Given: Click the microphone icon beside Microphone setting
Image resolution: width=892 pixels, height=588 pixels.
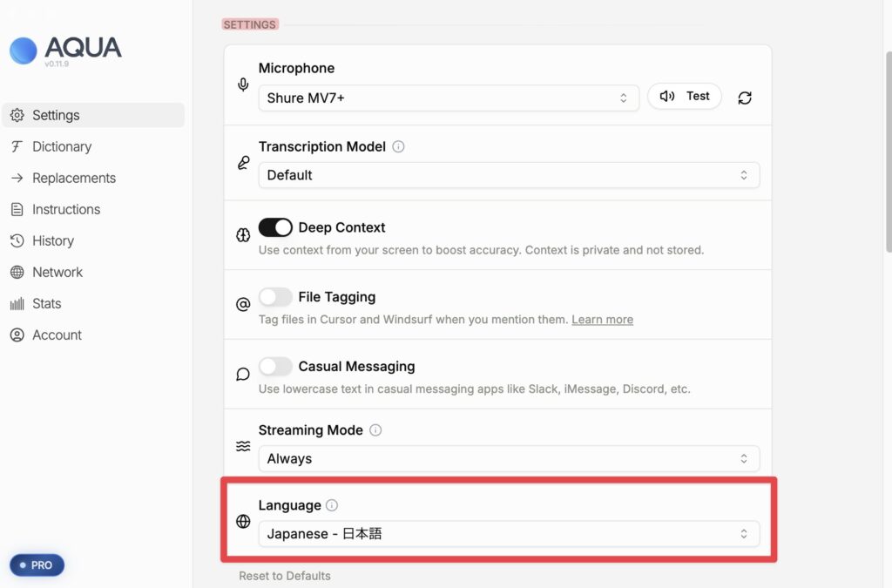Looking at the screenshot, I should [x=243, y=84].
